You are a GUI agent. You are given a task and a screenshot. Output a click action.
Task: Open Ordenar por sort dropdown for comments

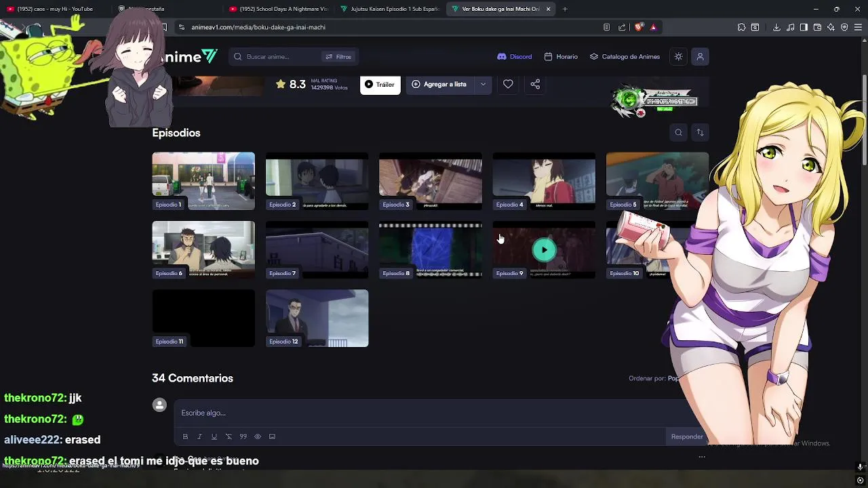654,378
